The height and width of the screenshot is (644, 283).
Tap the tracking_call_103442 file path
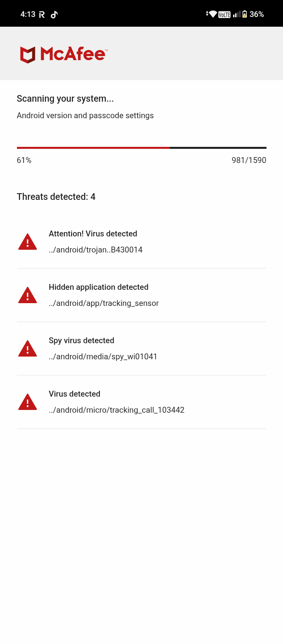tap(116, 410)
